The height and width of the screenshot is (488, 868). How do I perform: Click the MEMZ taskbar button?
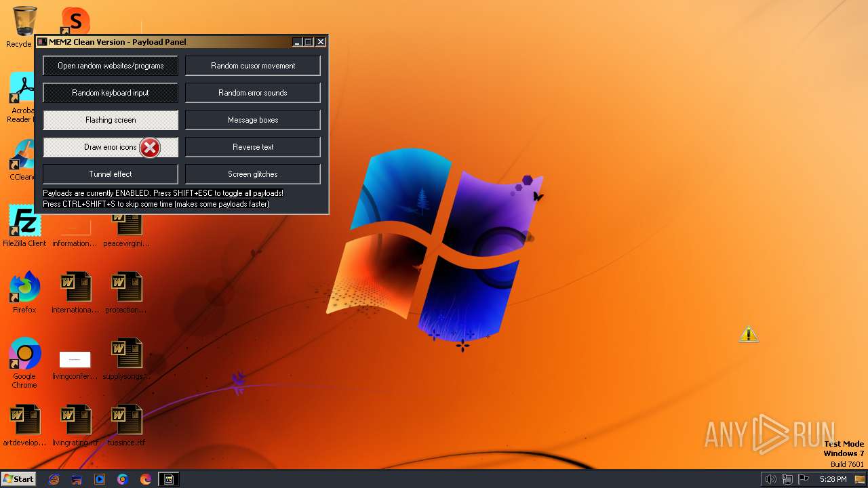tap(169, 479)
